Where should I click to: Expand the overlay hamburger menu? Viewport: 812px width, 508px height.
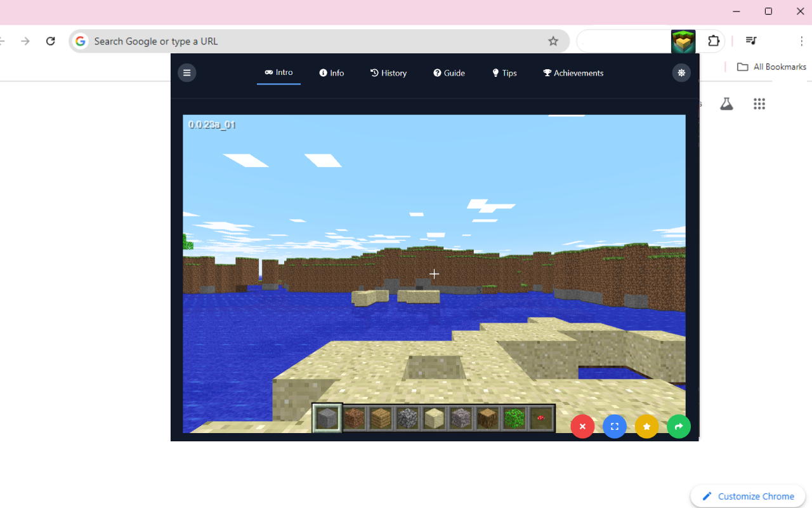pos(187,72)
